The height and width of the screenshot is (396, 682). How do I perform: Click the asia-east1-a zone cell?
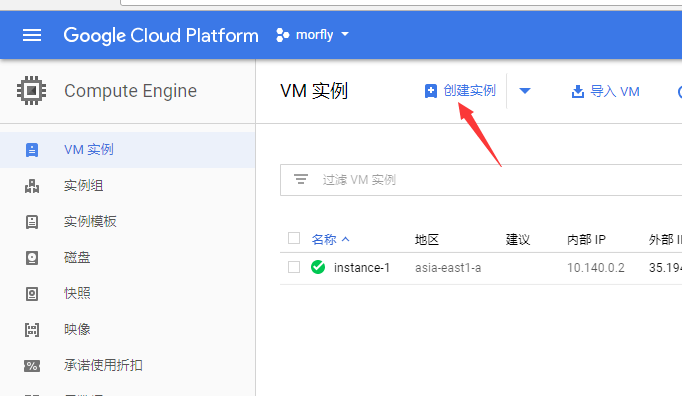pyautogui.click(x=448, y=268)
